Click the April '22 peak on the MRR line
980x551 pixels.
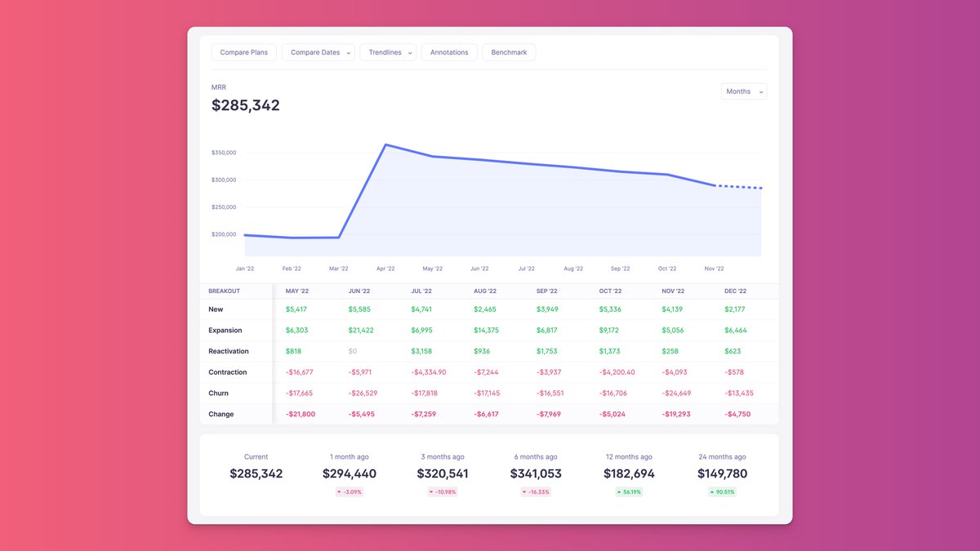(385, 145)
